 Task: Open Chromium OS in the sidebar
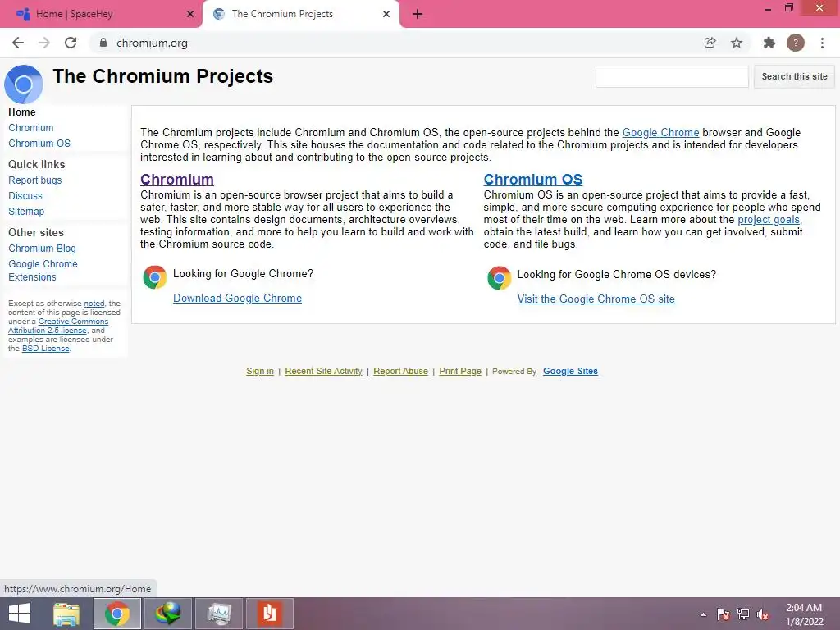click(39, 143)
